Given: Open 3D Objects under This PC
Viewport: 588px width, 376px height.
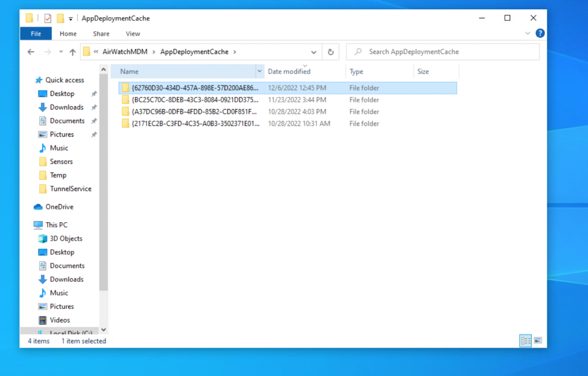Looking at the screenshot, I should pos(65,239).
